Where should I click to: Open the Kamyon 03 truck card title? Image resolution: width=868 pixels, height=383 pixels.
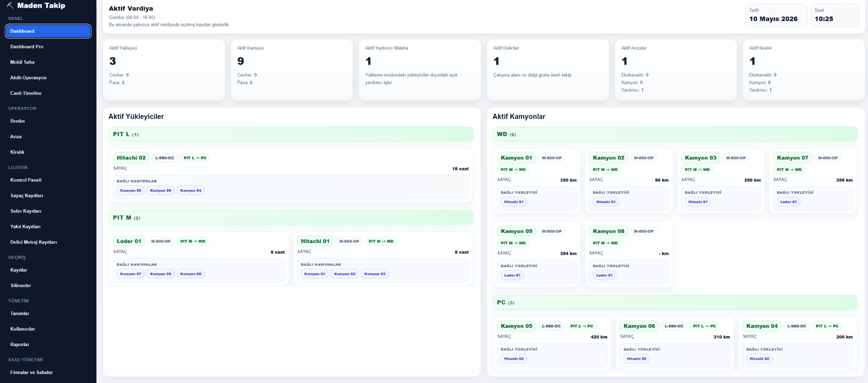click(701, 158)
